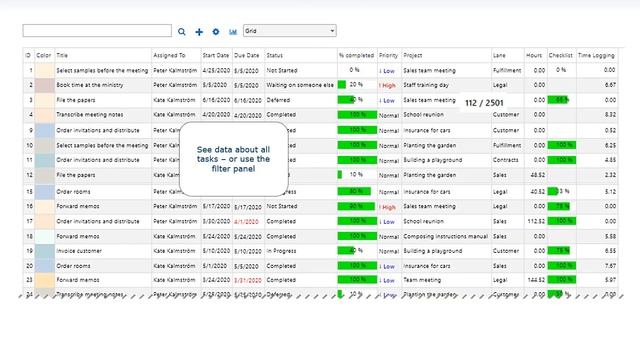Sort by the ID column header
640x360 pixels.
[28, 55]
